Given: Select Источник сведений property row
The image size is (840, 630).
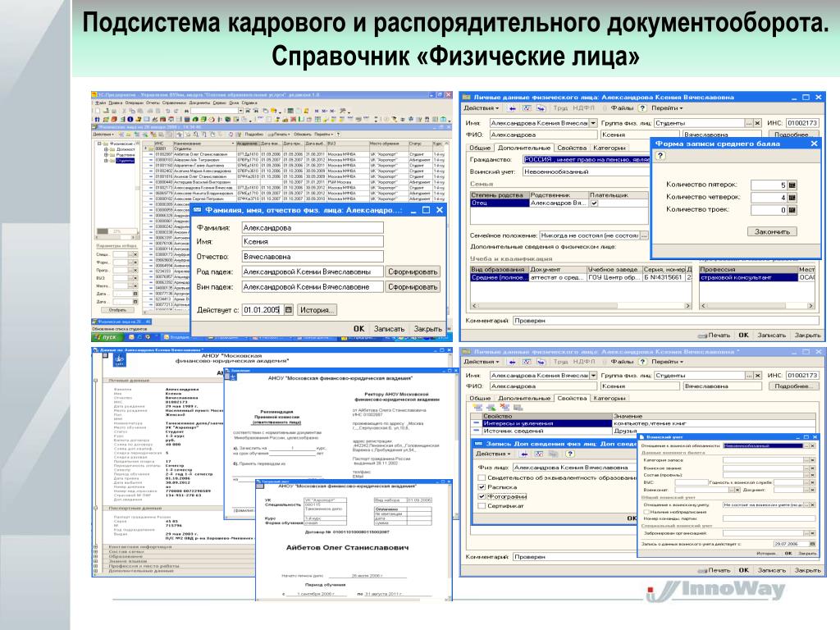Looking at the screenshot, I should point(645,431).
